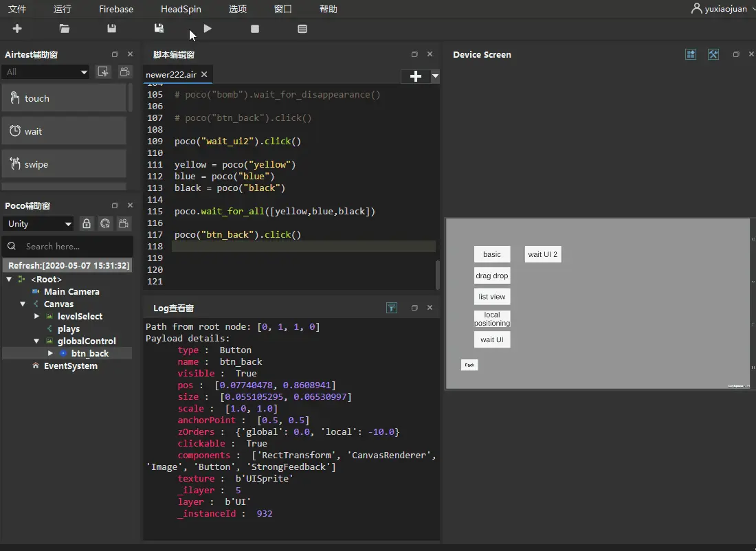
Task: Click the swipe action button
Action: (x=64, y=164)
